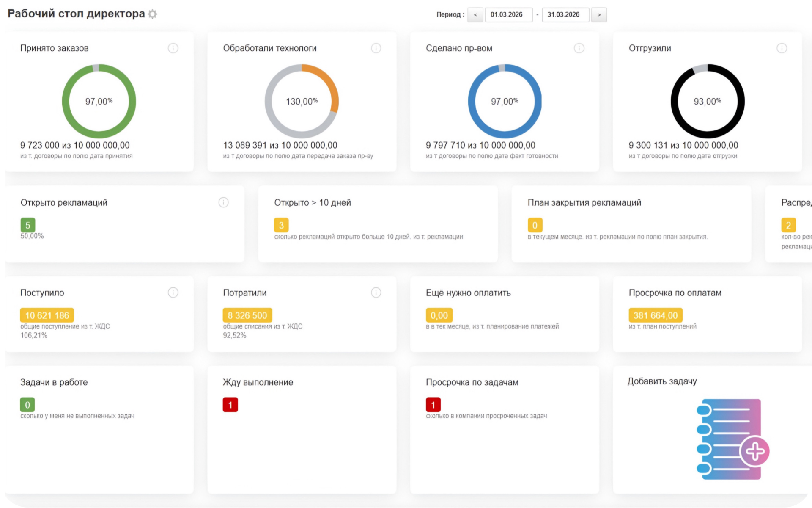Go to previous period with left arrow
812x508 pixels.
point(475,15)
